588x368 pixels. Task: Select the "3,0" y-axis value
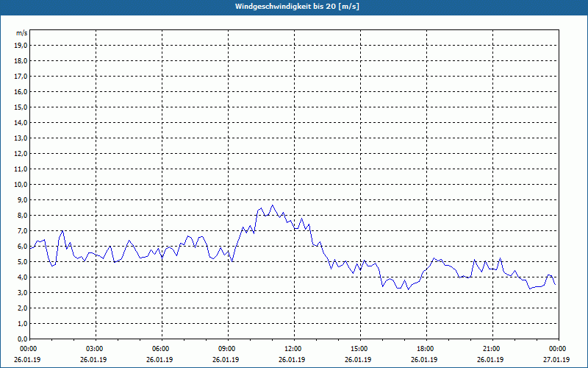coord(23,292)
